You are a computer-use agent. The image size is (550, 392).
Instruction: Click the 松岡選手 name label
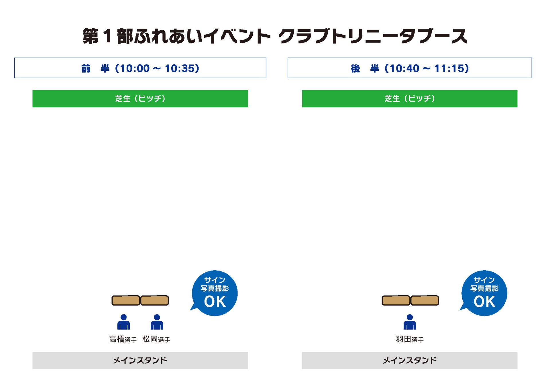click(156, 339)
